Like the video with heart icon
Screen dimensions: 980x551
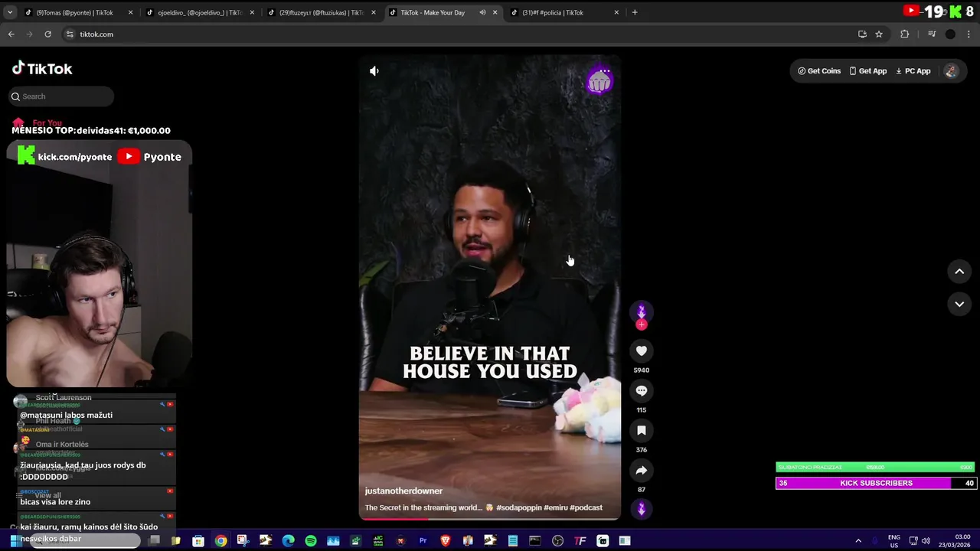coord(642,351)
